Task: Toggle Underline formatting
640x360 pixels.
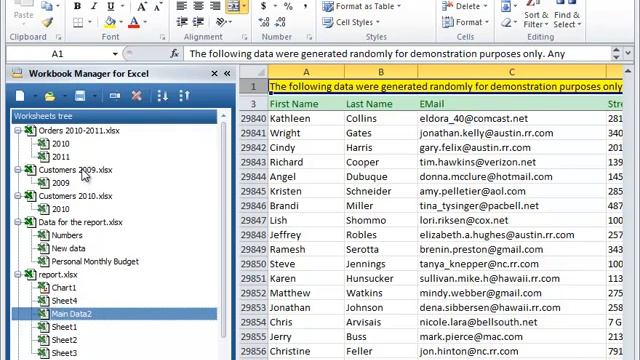Action: 110,6
